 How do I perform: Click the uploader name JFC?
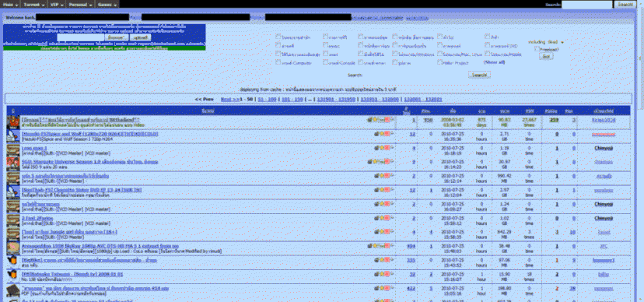pyautogui.click(x=604, y=246)
